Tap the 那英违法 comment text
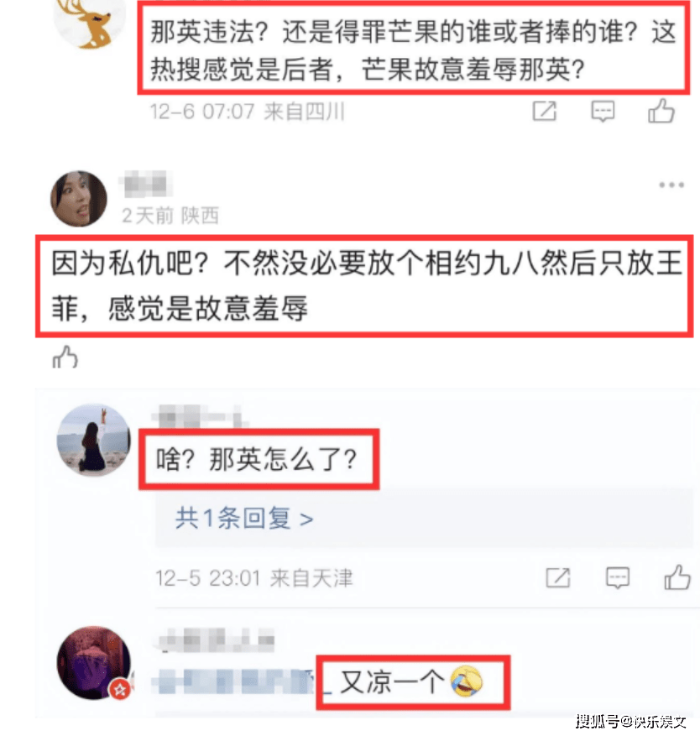 413,50
